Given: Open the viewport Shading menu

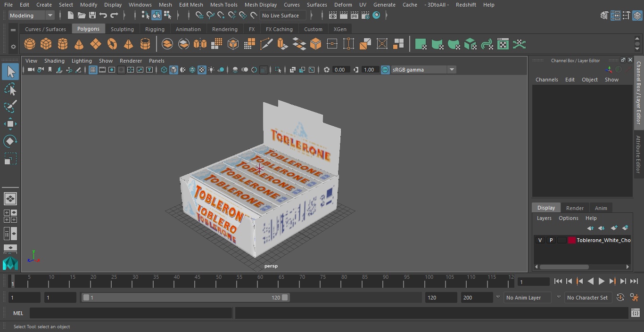Looking at the screenshot, I should [x=54, y=61].
